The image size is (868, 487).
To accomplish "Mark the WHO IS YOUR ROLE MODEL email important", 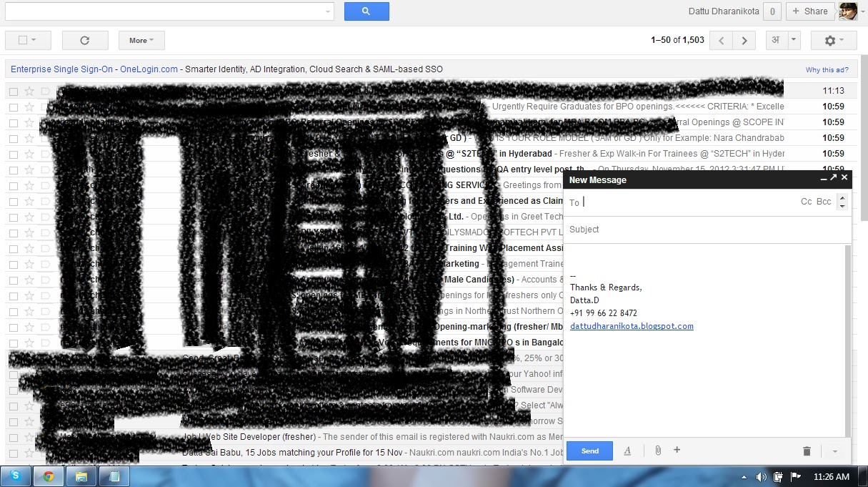I will click(x=45, y=138).
